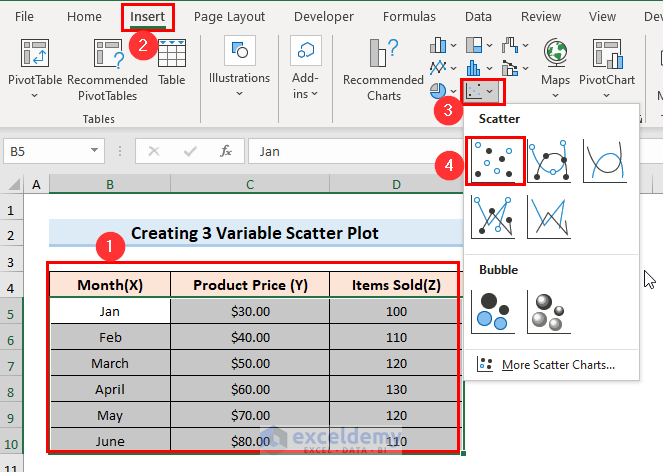Click the cell containing June
The width and height of the screenshot is (663, 472).
pos(110,441)
